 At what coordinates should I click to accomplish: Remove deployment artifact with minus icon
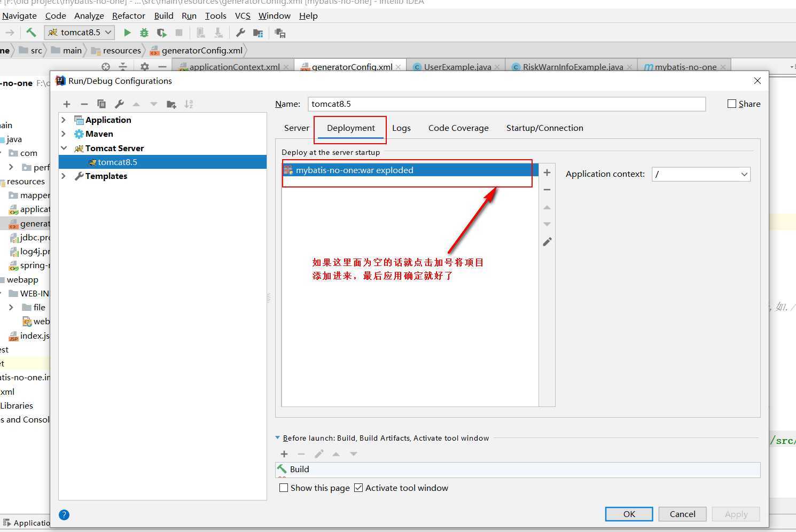547,190
